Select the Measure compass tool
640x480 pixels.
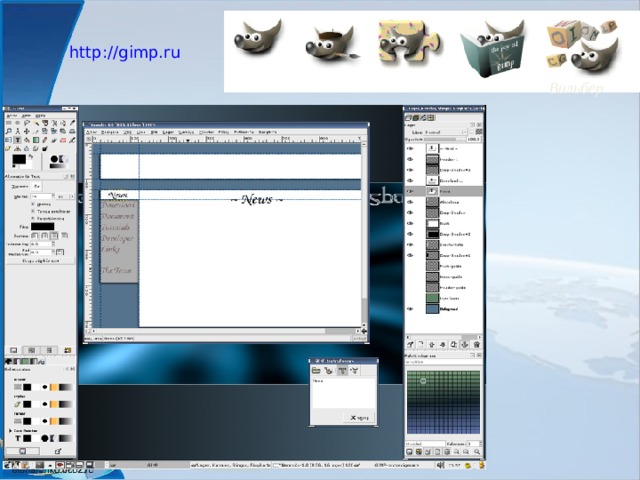(x=18, y=131)
